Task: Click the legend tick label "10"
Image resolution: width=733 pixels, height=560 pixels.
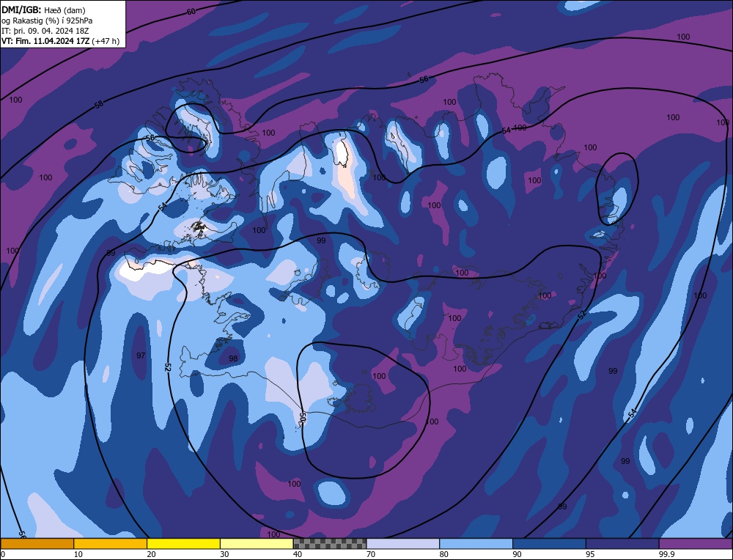Action: [78, 554]
